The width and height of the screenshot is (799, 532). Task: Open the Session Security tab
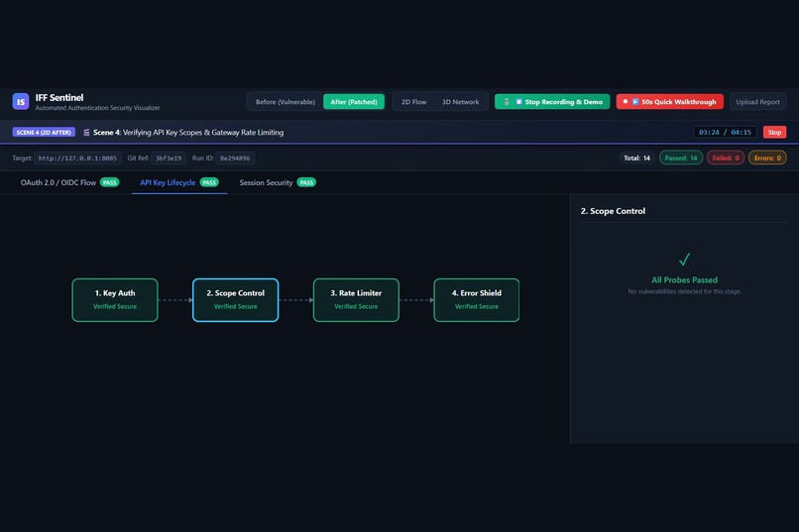[x=278, y=182]
